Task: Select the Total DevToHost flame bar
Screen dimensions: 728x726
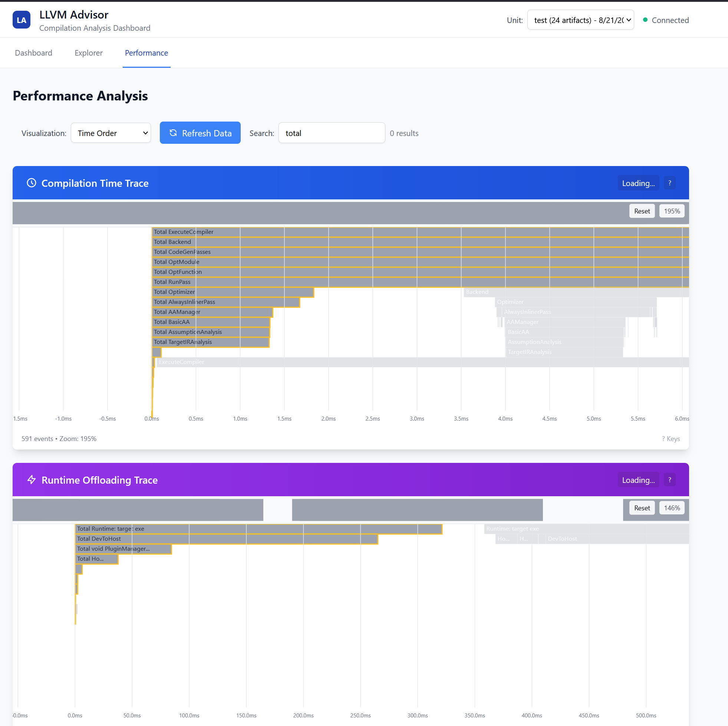Action: tap(226, 539)
